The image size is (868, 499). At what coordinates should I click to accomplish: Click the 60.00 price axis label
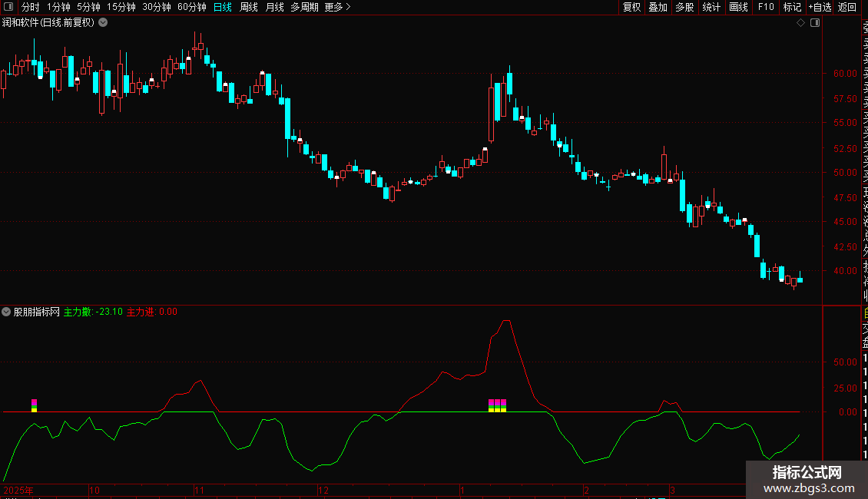coord(845,74)
